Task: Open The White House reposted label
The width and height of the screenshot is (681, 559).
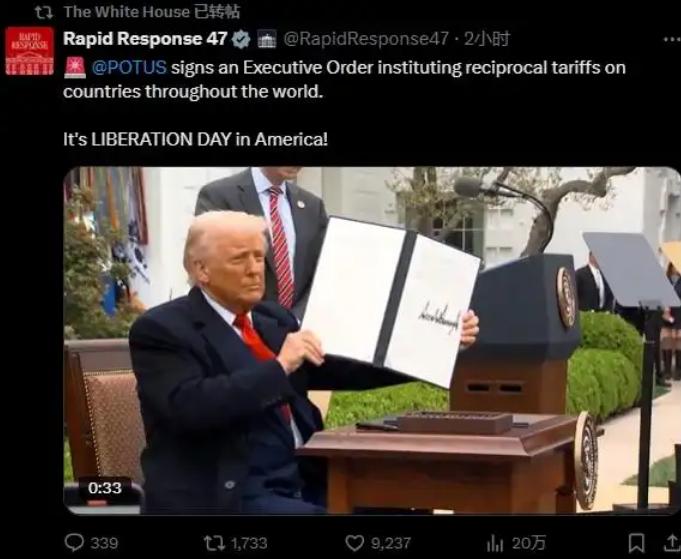Action: tap(152, 12)
